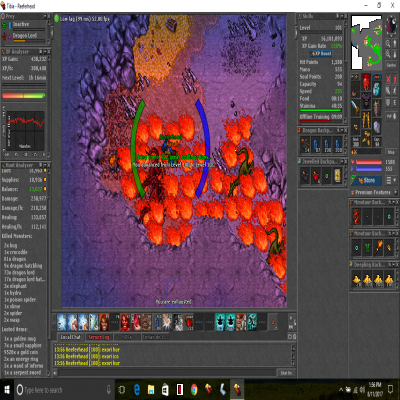Viewport: 400px width, 400px height.
Task: Select second blue rune in Dragon Backpack
Action: tap(327, 145)
